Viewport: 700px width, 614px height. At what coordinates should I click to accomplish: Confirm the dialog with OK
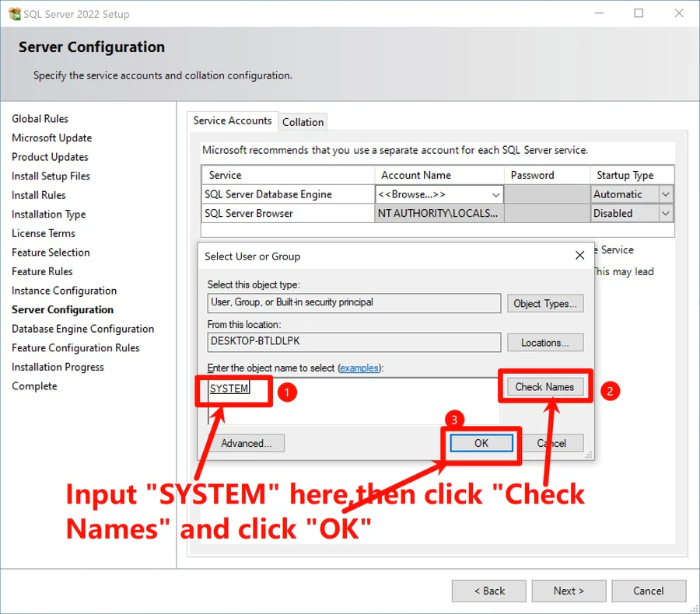481,443
